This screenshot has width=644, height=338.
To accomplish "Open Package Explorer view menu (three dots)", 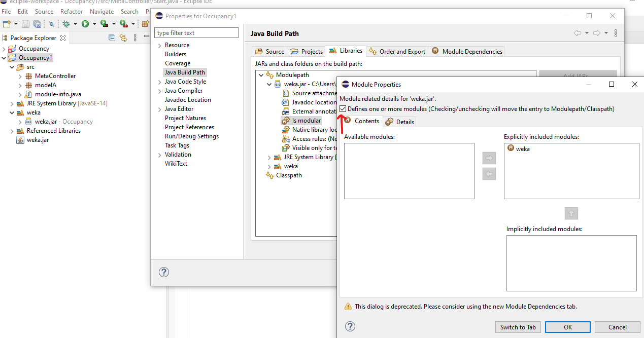I will click(x=135, y=37).
